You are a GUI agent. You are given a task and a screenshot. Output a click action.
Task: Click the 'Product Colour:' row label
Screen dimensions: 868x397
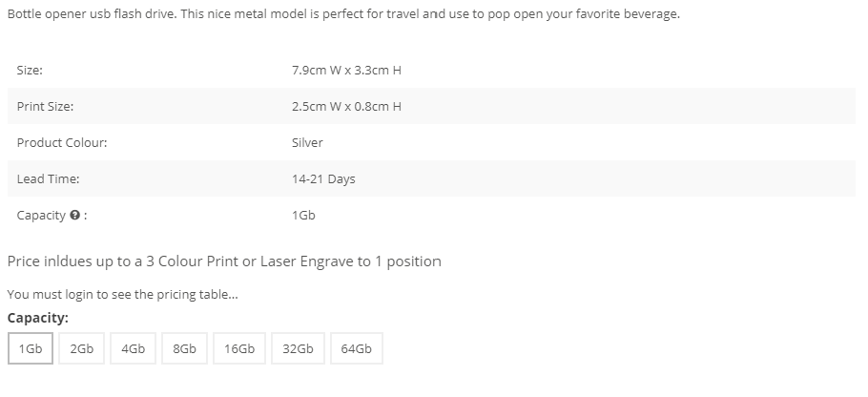(x=62, y=143)
